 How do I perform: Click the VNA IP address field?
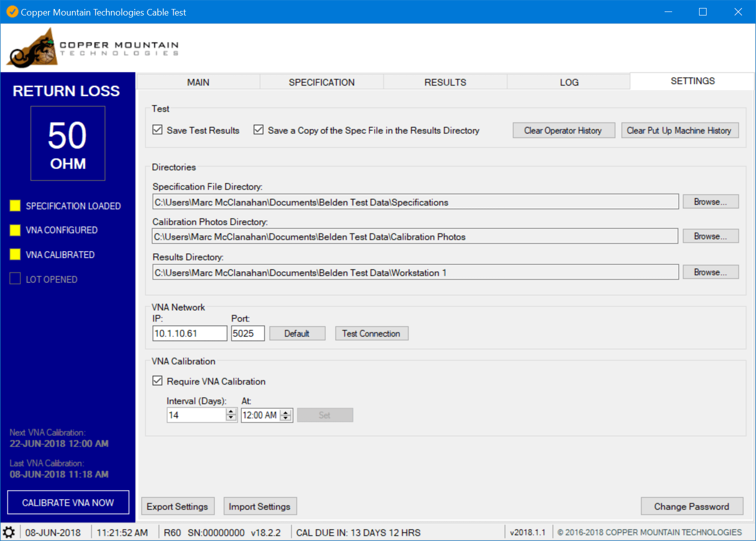click(x=190, y=333)
